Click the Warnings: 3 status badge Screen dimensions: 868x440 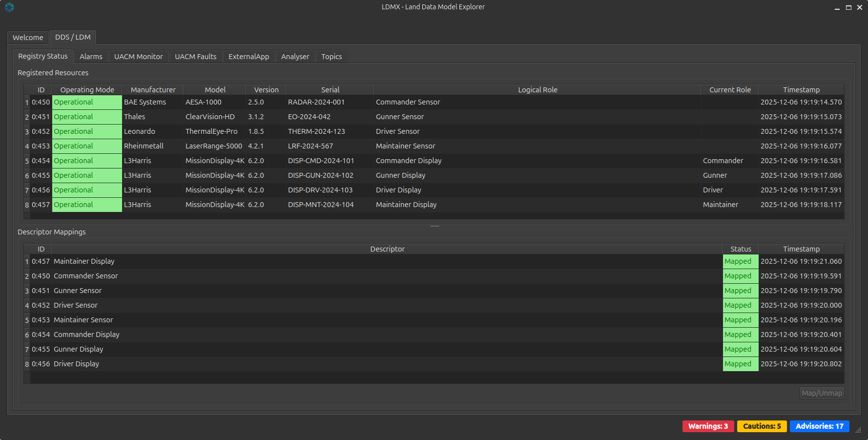point(708,426)
